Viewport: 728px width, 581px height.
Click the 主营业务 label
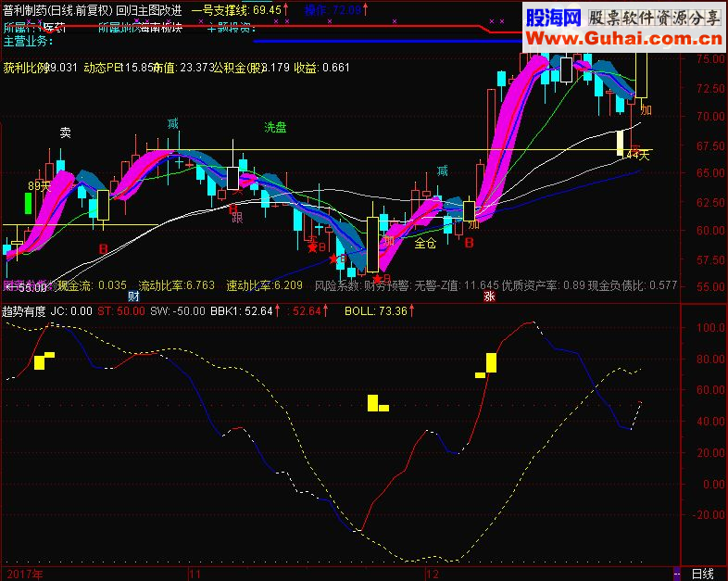pos(28,42)
